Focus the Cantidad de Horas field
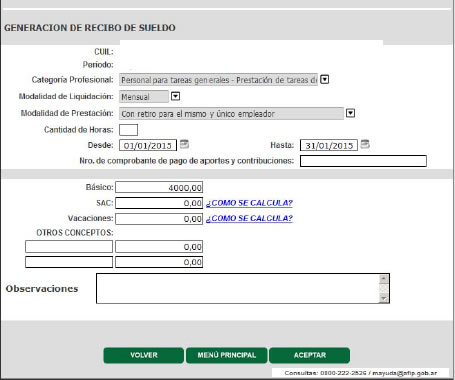The width and height of the screenshot is (455, 380). pos(128,130)
